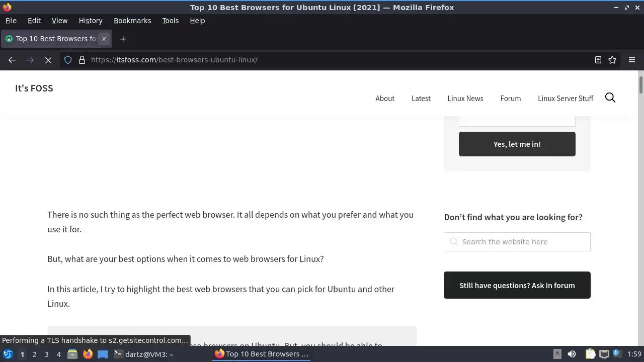The width and height of the screenshot is (644, 362).
Task: Open the Forum nav link
Action: (x=511, y=98)
